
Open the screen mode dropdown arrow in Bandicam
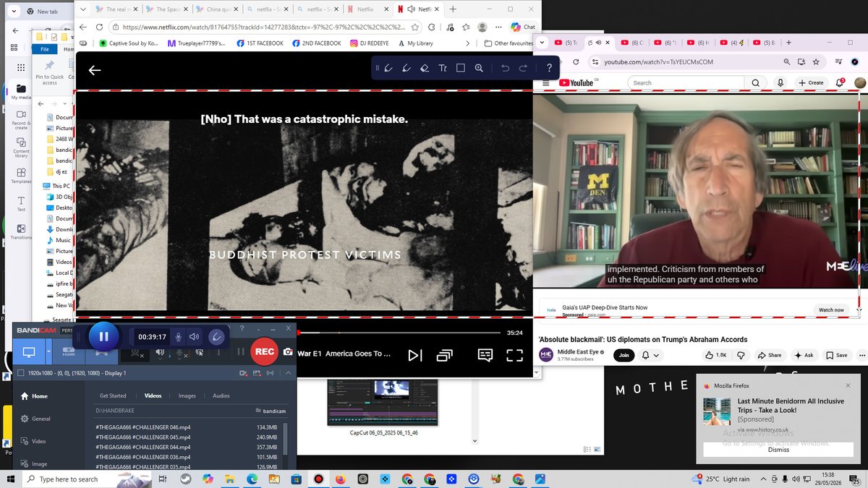coord(48,352)
